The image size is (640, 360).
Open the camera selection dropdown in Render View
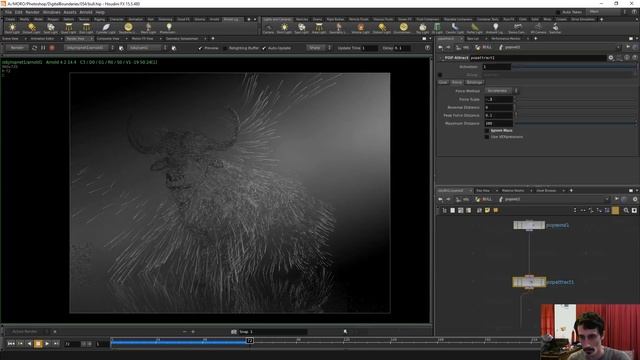point(147,48)
